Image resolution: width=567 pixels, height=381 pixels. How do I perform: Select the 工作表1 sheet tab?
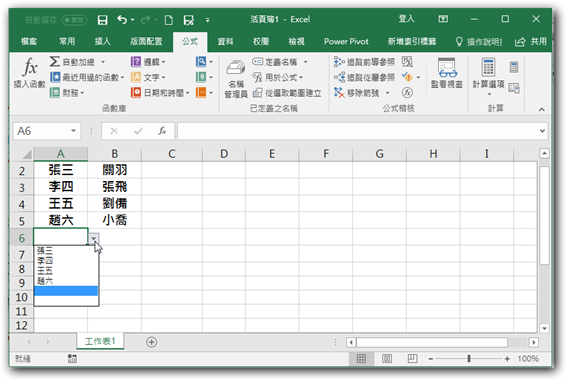(x=100, y=341)
